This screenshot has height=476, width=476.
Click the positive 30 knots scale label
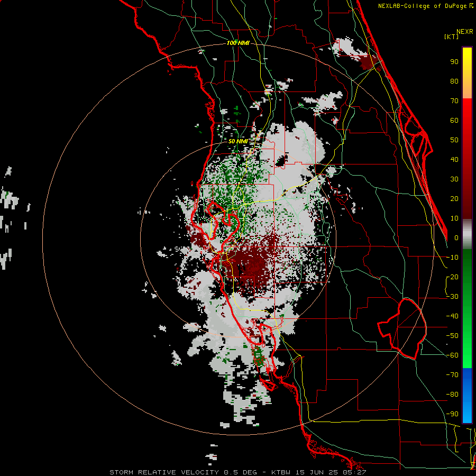coord(454,179)
